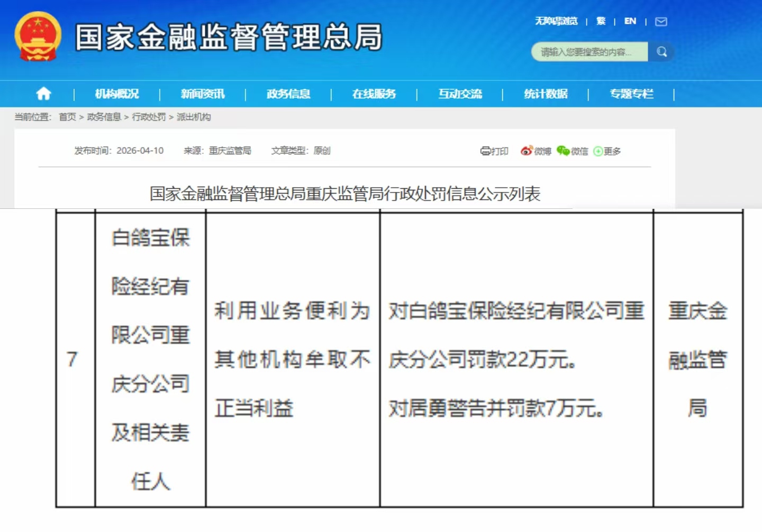Expand the 互动交流 navigation menu

coord(460,94)
